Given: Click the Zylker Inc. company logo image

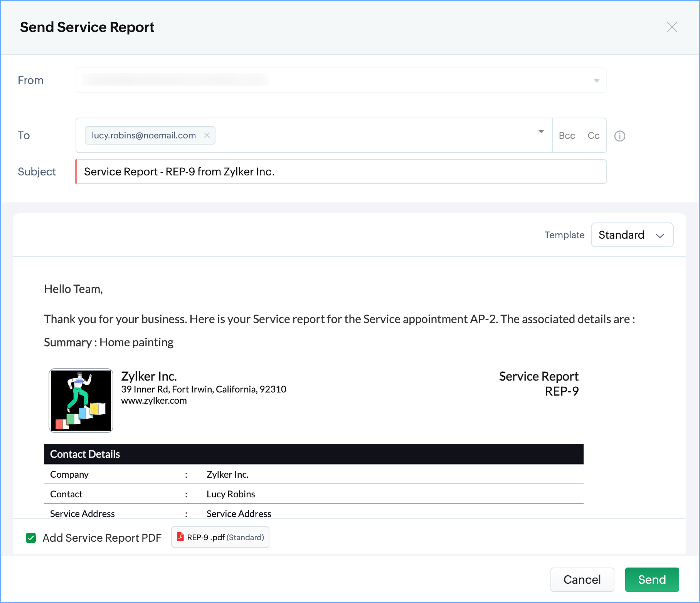Looking at the screenshot, I should coord(81,400).
